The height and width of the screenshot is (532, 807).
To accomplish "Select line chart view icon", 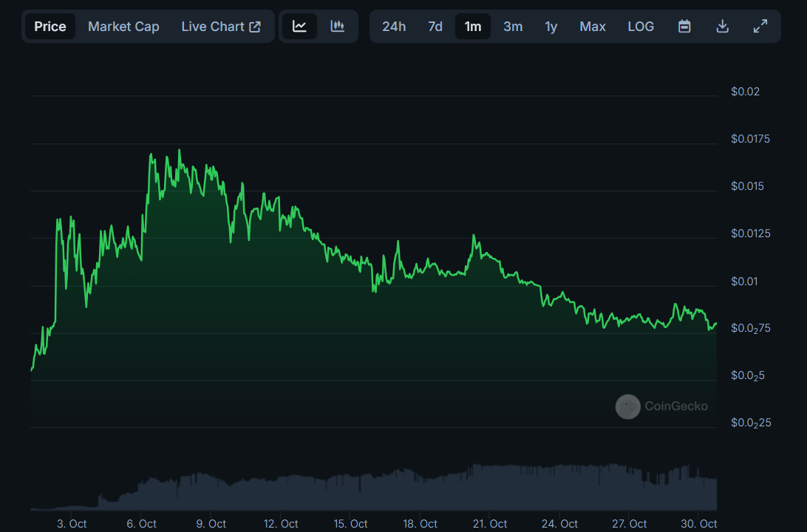I will click(299, 27).
